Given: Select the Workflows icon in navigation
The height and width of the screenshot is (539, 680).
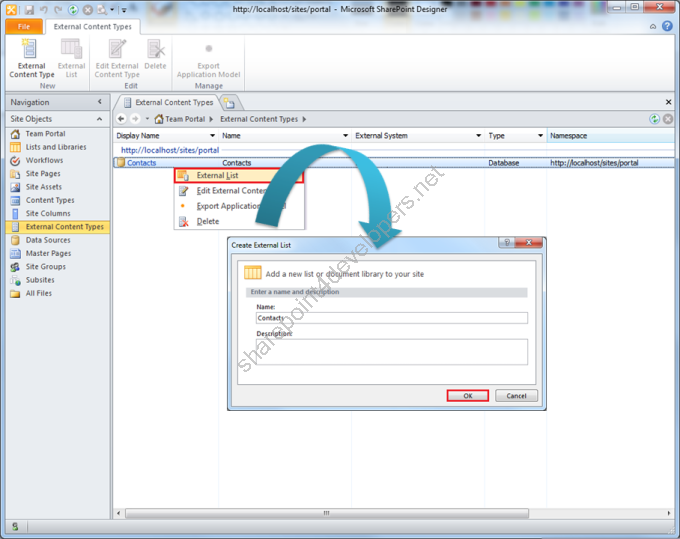Looking at the screenshot, I should (15, 160).
